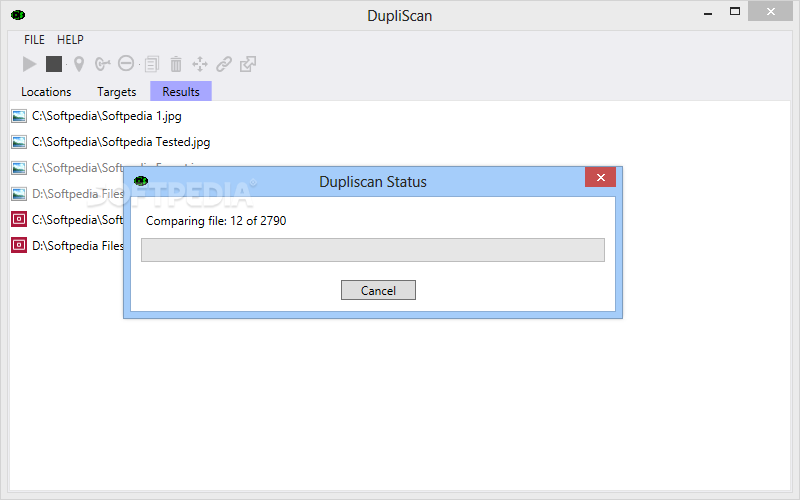800x500 pixels.
Task: Click Dupliscan Status dialog's app icon
Action: 141,181
